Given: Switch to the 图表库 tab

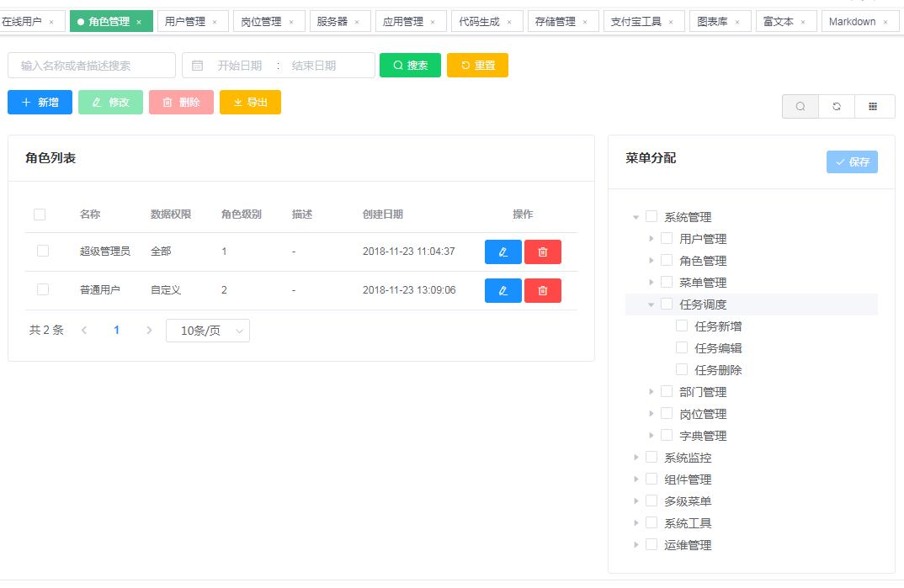Looking at the screenshot, I should coord(713,22).
